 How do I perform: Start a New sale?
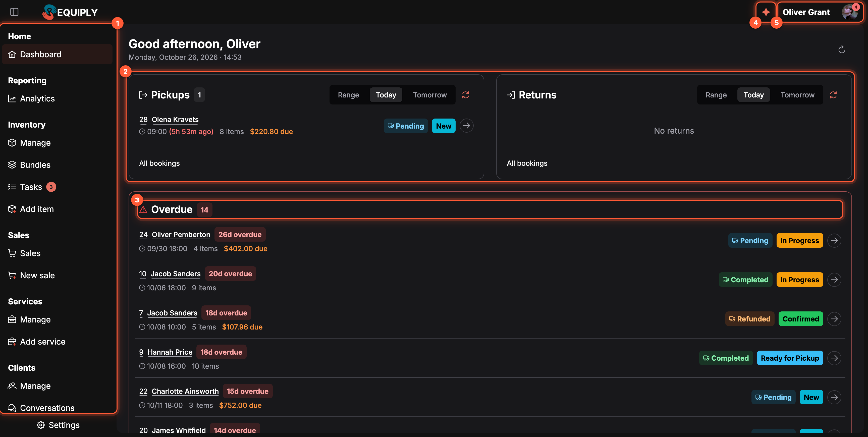(x=57, y=276)
